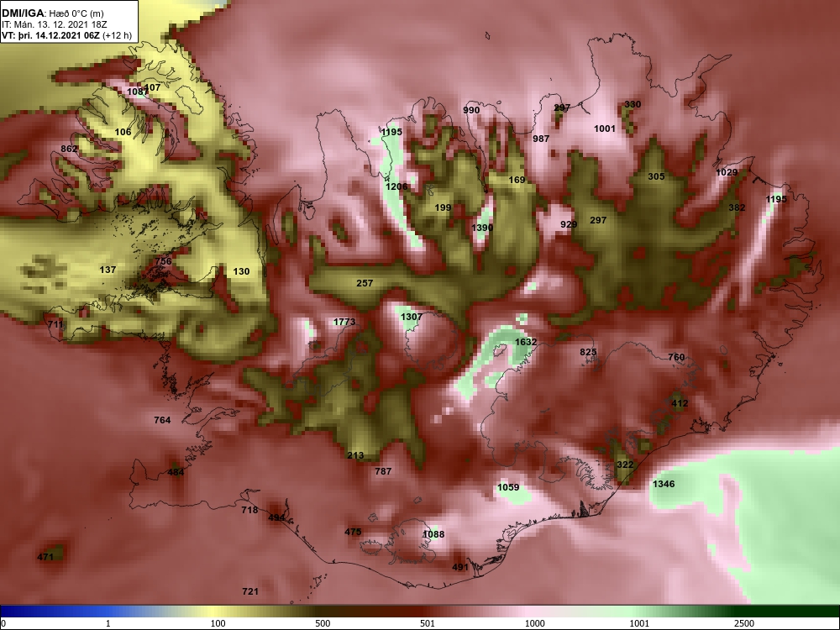This screenshot has width=840, height=630.
Task: Click the 2500 label on the color scale
Action: 744,623
